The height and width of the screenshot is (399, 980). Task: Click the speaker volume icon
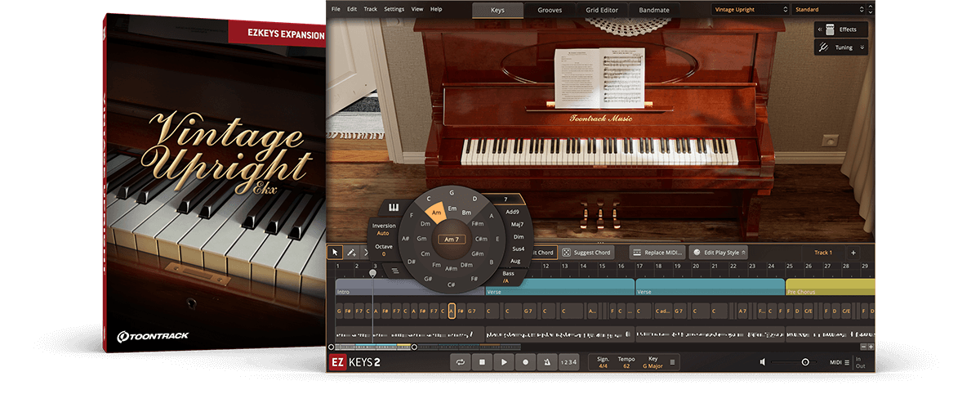[x=763, y=362]
